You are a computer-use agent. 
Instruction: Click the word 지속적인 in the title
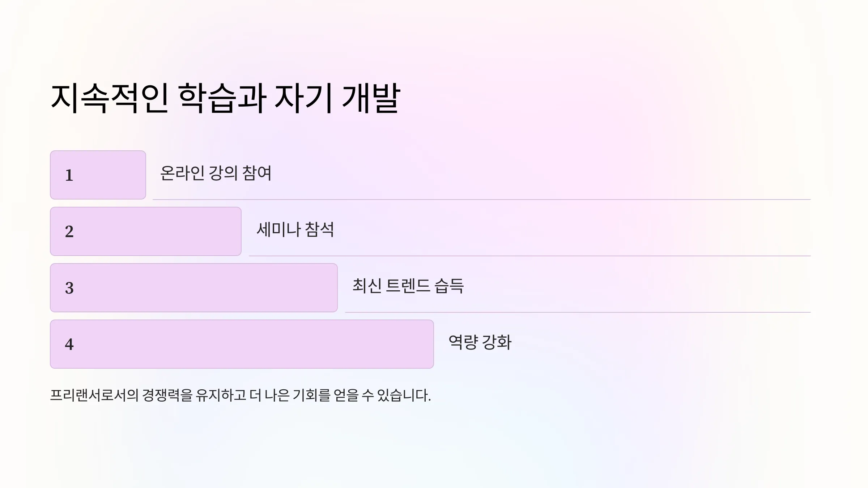[110, 98]
